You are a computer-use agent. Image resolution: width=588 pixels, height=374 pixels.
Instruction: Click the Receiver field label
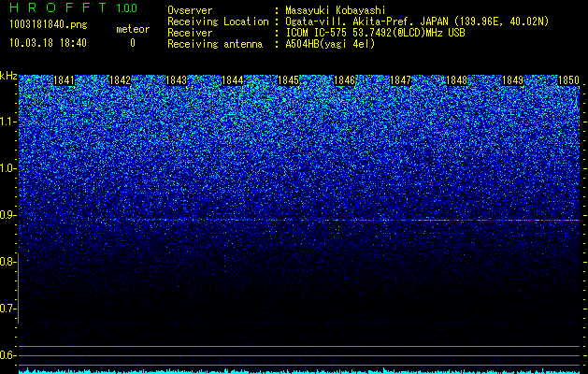tap(190, 33)
